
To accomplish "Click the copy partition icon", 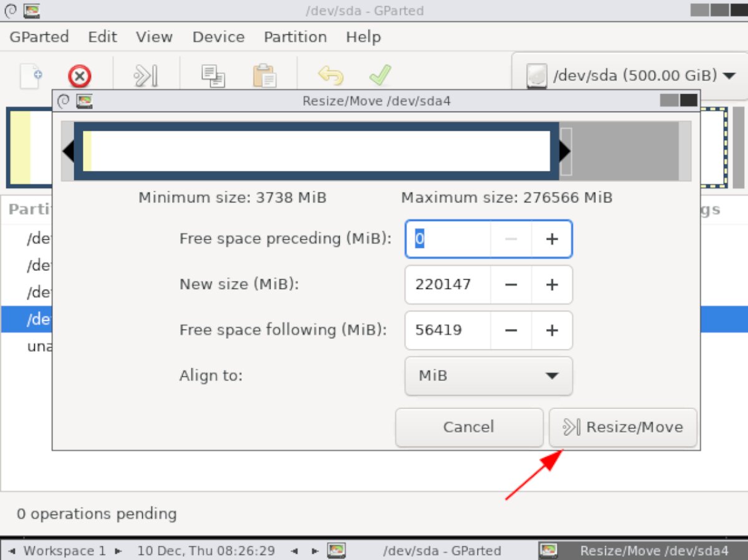I will coord(213,75).
